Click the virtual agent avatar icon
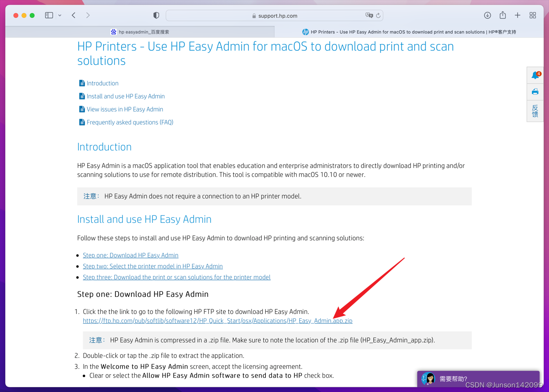The image size is (549, 392). 428,378
